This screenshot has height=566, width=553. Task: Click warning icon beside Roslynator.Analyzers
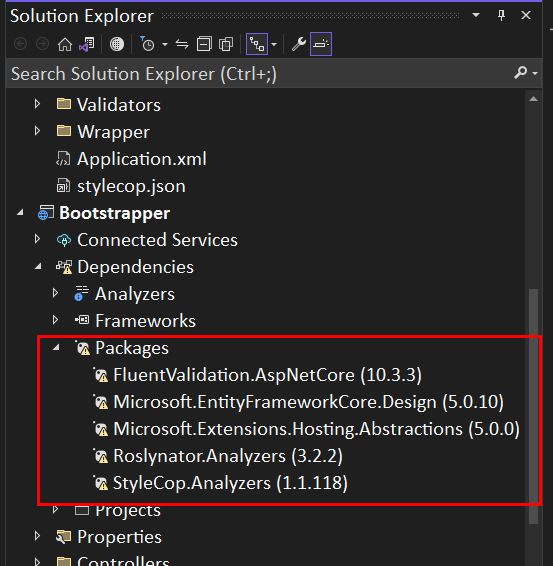click(x=101, y=456)
